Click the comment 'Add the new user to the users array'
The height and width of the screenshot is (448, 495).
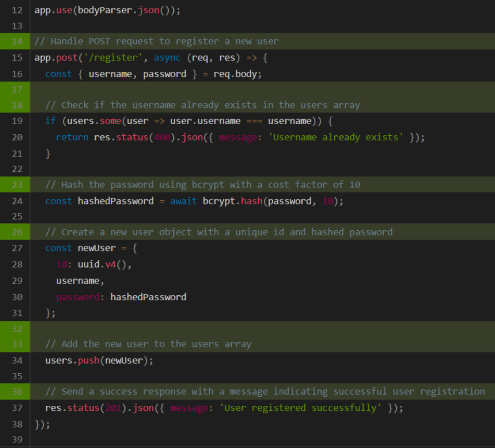pyautogui.click(x=148, y=344)
